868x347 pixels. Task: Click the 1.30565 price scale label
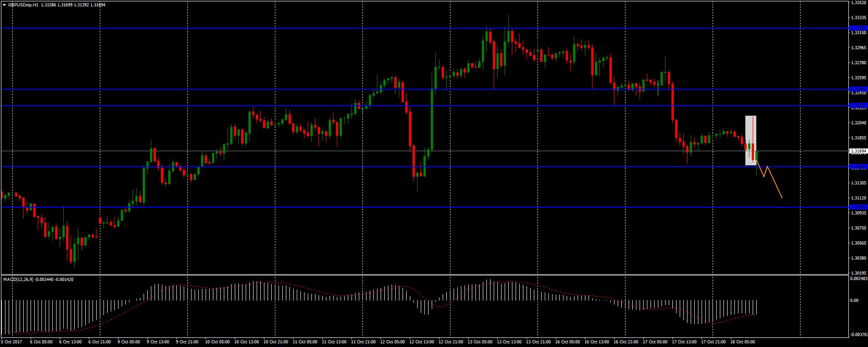pos(859,243)
